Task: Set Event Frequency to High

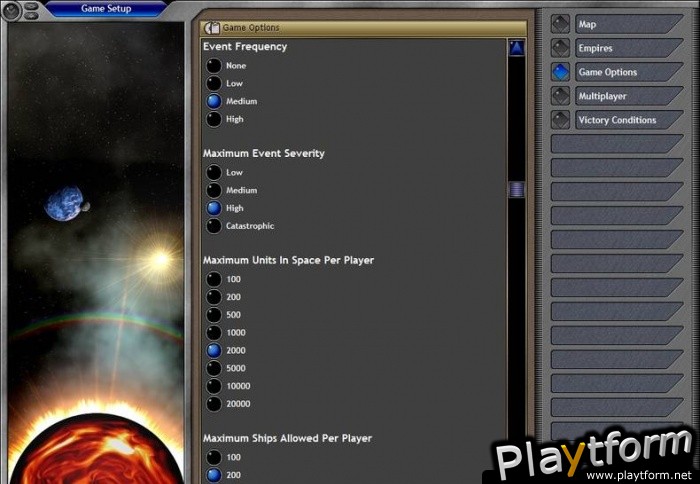Action: 214,119
